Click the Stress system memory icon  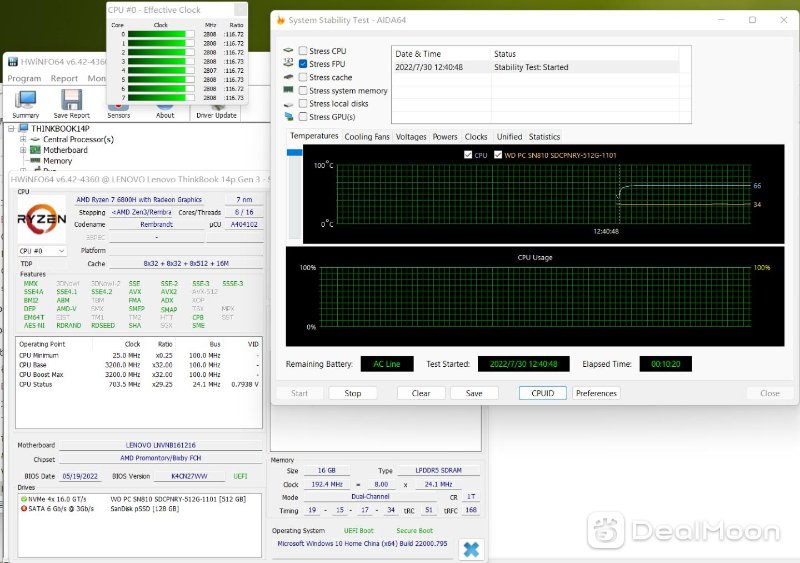click(x=288, y=90)
